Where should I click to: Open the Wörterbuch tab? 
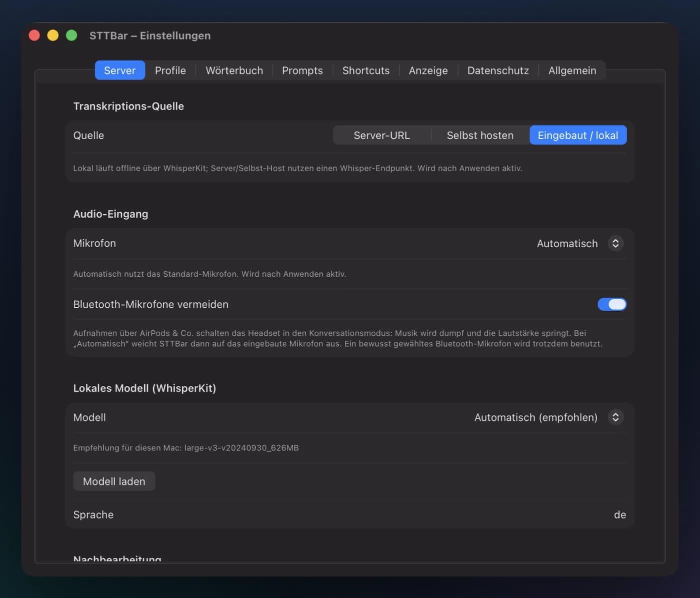click(x=234, y=71)
